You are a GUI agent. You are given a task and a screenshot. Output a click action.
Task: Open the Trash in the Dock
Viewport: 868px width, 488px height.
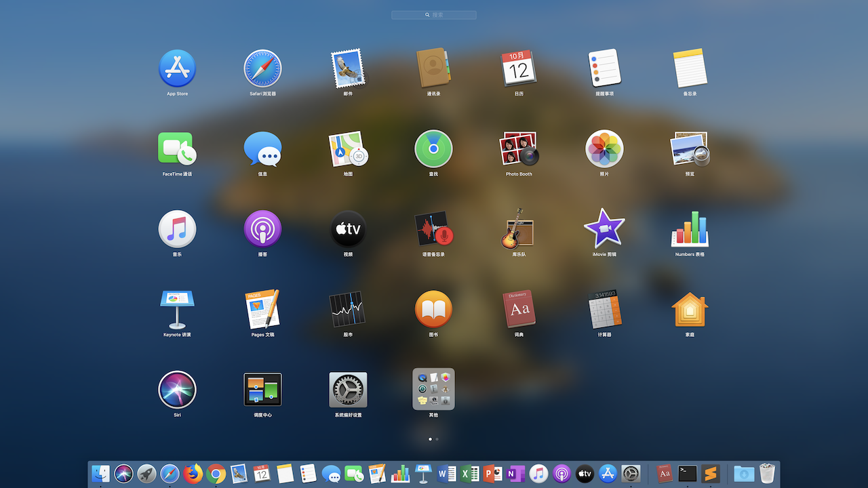click(767, 473)
